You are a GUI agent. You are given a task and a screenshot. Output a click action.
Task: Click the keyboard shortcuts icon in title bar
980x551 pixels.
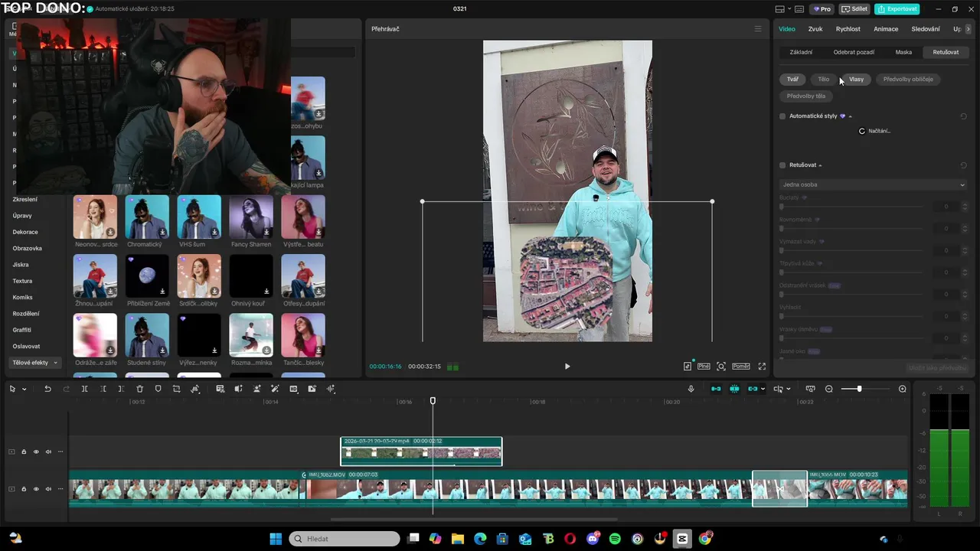point(799,9)
